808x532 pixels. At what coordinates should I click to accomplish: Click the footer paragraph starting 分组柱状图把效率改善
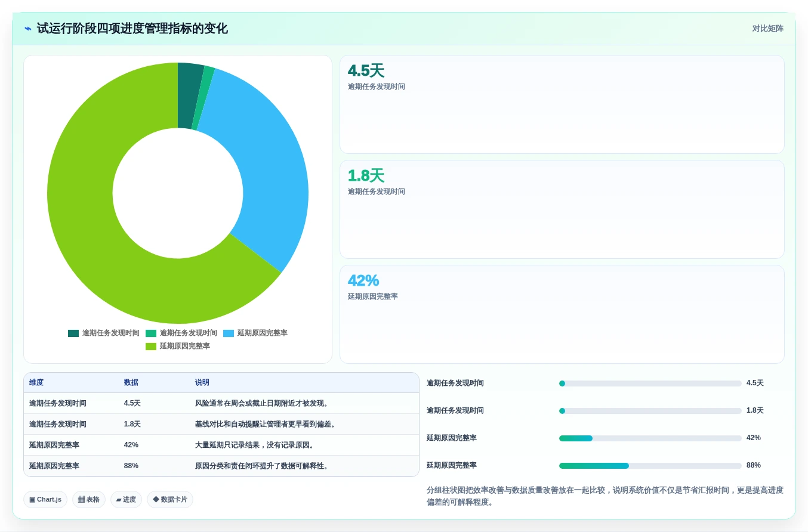click(605, 496)
